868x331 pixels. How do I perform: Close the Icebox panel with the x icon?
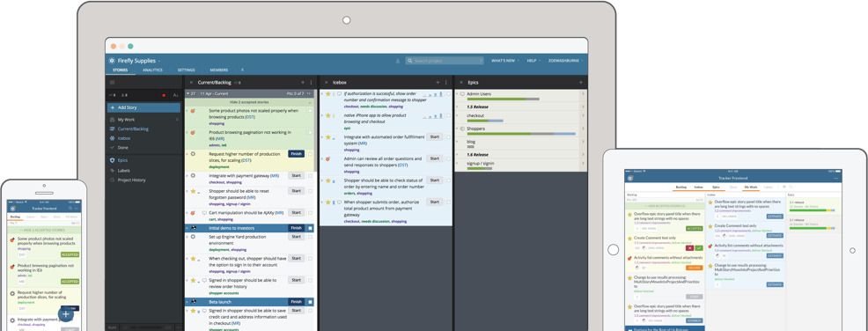[326, 83]
